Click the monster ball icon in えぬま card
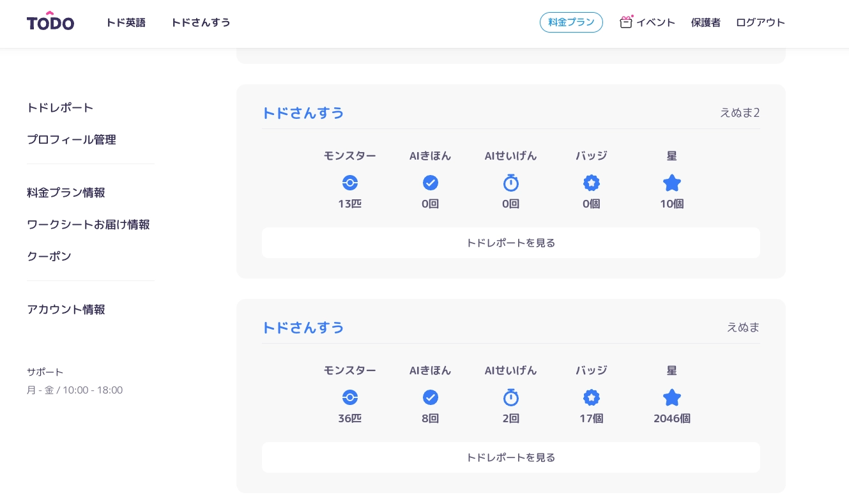 point(349,398)
